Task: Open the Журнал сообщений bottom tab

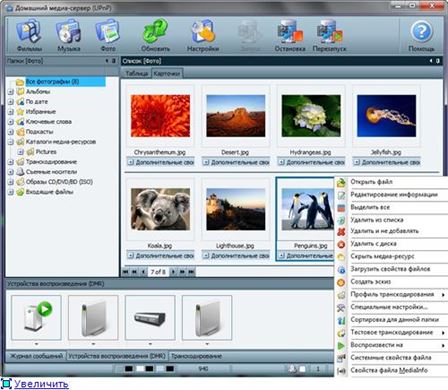Action: pyautogui.click(x=36, y=356)
